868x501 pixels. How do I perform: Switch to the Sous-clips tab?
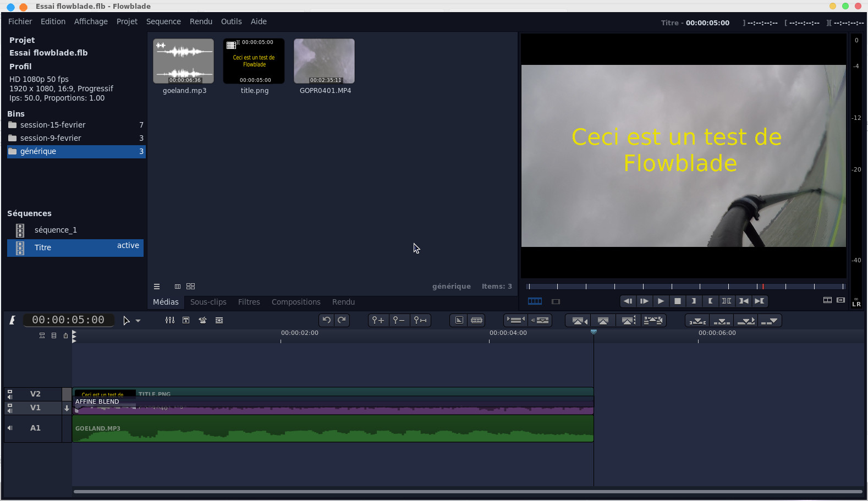208,302
